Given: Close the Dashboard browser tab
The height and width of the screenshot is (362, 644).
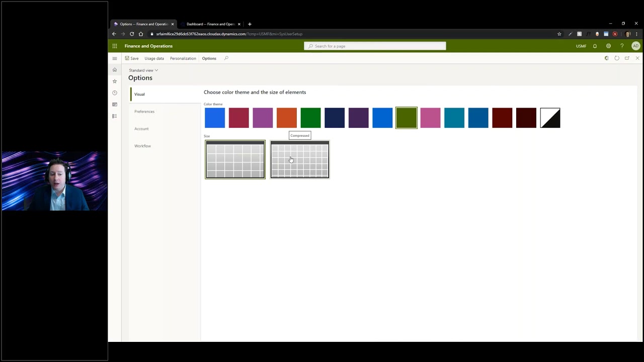Looking at the screenshot, I should click(x=239, y=24).
